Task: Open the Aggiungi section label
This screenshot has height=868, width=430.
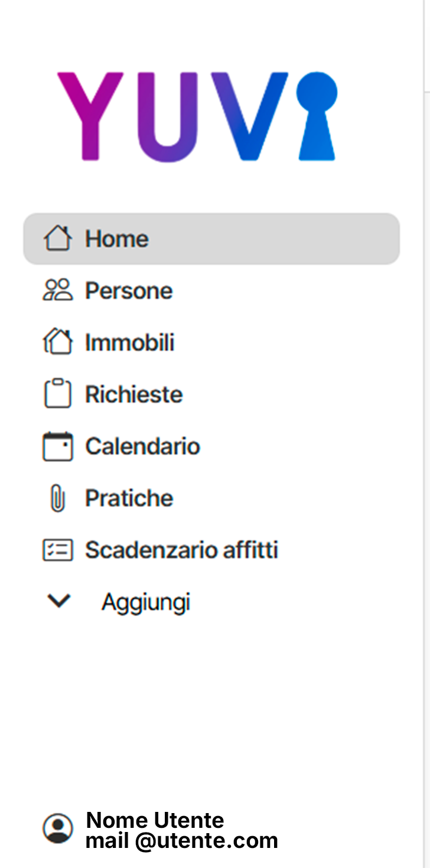Action: [x=146, y=602]
